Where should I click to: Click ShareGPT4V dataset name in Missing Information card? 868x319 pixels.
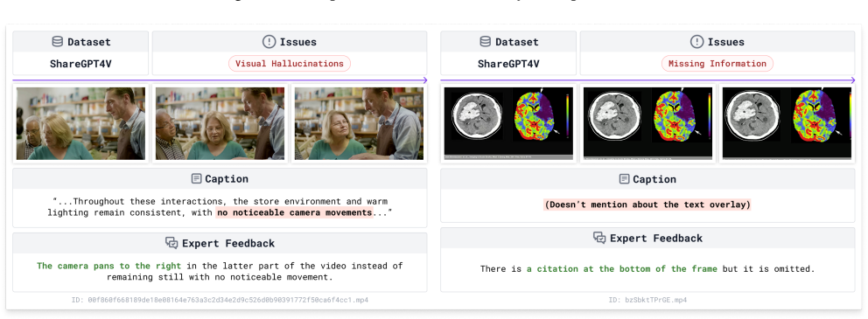pos(508,64)
